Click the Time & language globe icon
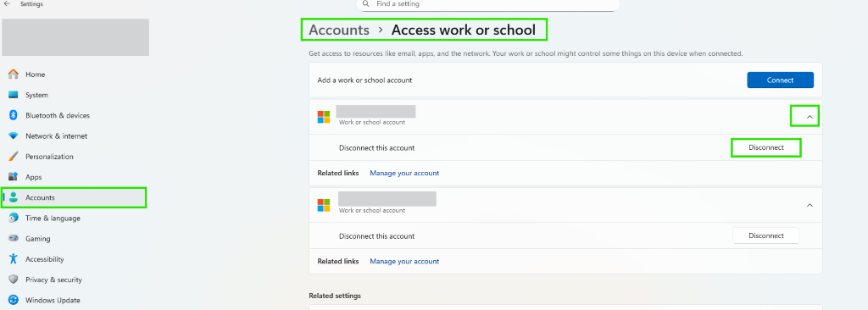Image resolution: width=868 pixels, height=310 pixels. tap(14, 219)
